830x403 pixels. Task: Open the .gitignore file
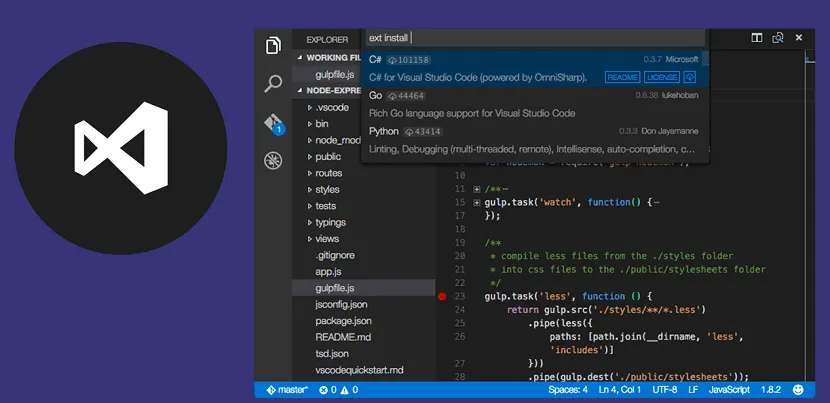[x=335, y=255]
